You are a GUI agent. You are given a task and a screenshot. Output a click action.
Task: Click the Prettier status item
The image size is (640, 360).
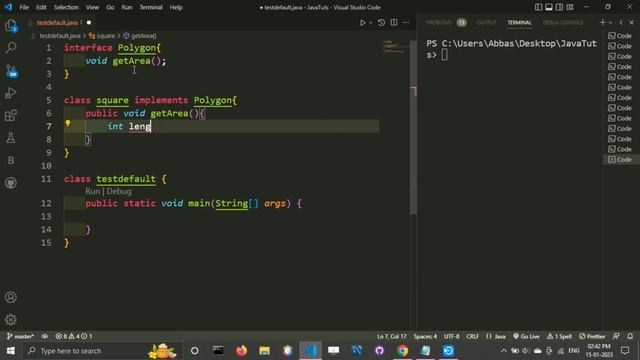592,336
